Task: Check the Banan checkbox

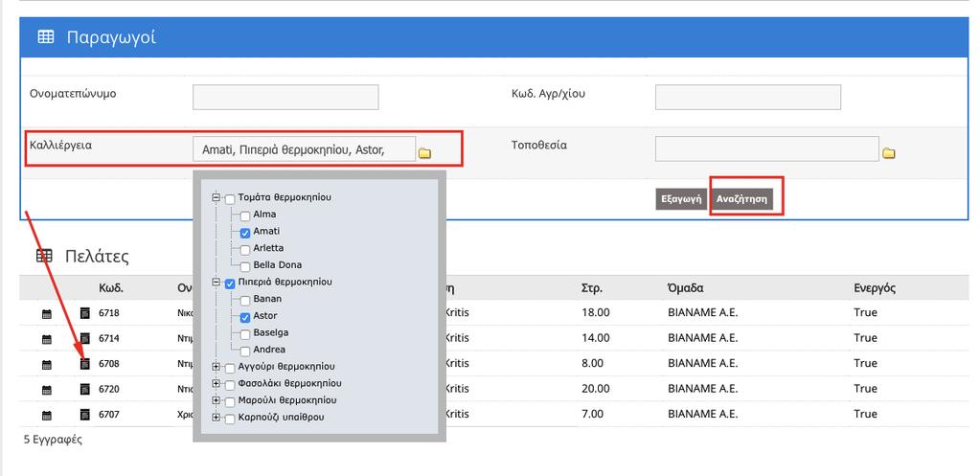Action: (x=245, y=301)
